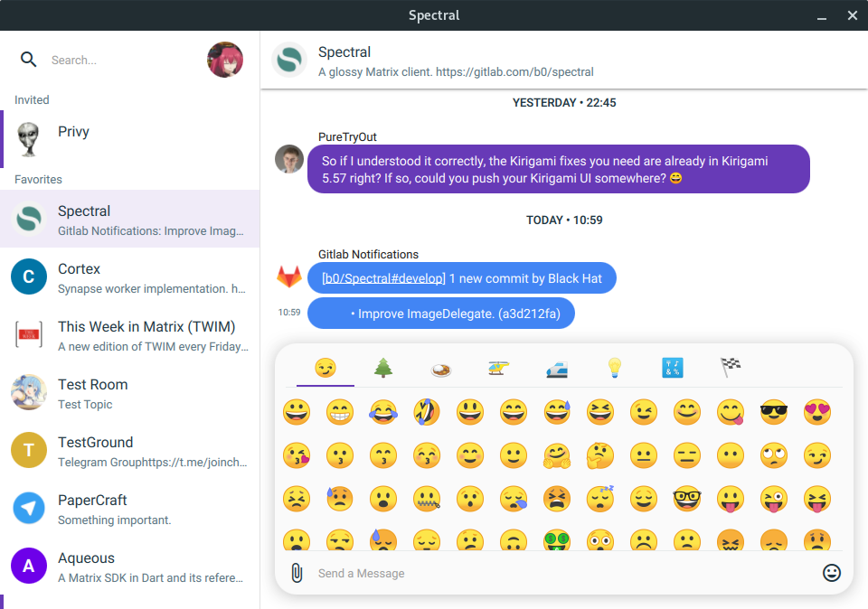Open the user profile avatar
Screen dimensions: 868x609
225,60
